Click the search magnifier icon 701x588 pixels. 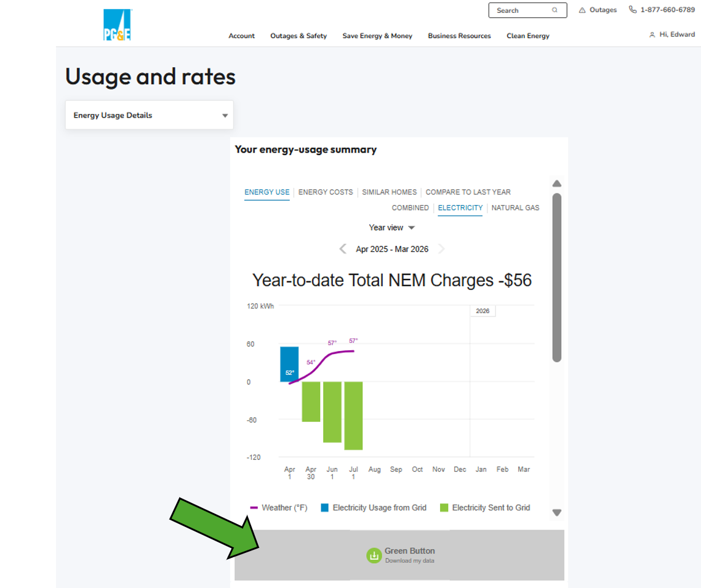coord(555,10)
